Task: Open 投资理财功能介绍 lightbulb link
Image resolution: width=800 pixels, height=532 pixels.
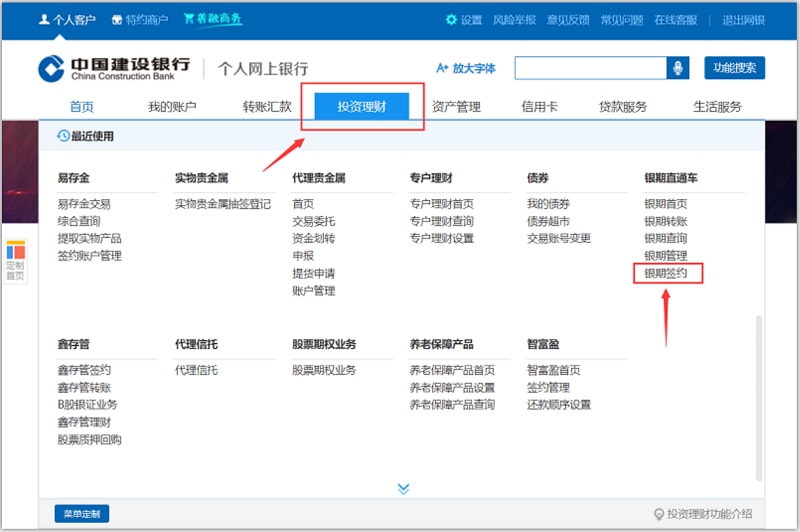Action: click(659, 514)
